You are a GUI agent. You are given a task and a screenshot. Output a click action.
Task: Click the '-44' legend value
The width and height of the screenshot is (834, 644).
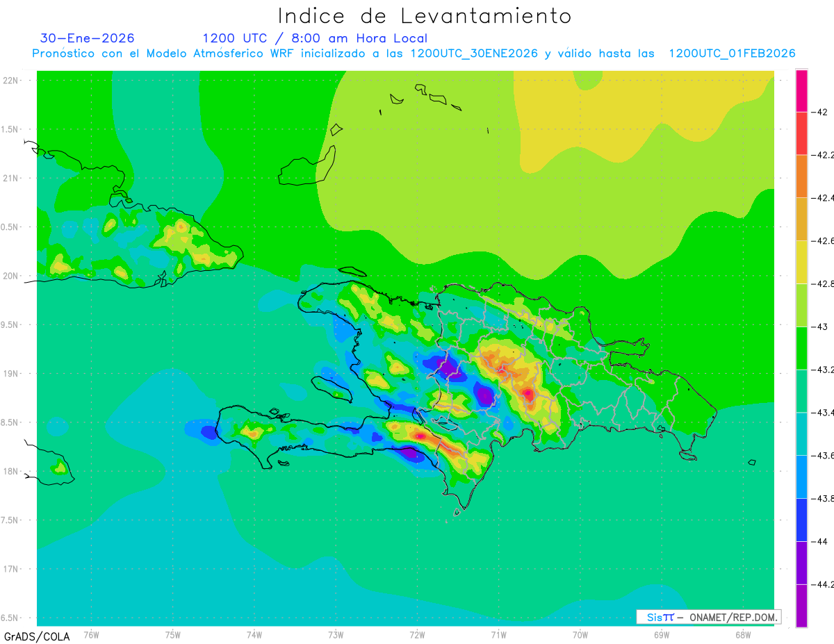(x=819, y=541)
